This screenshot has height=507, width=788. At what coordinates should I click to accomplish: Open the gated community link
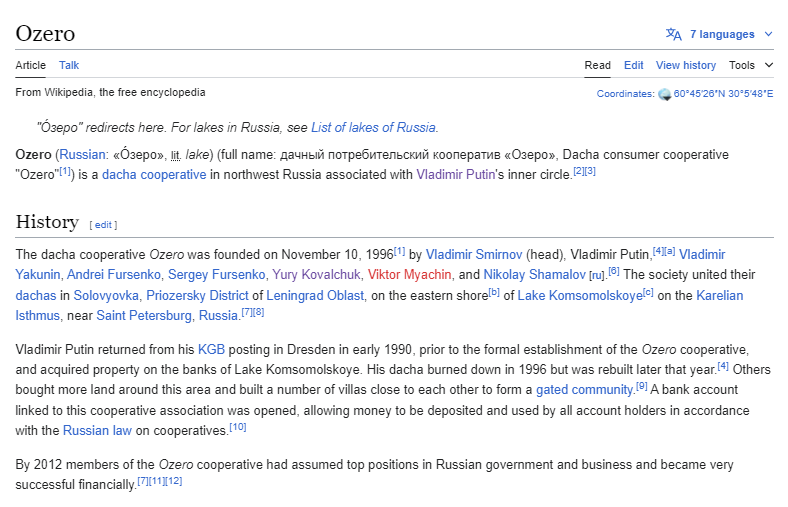(x=584, y=390)
